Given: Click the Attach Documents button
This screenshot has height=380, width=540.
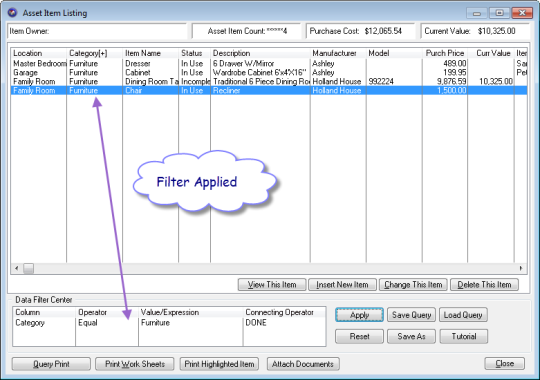Looking at the screenshot, I should [303, 364].
